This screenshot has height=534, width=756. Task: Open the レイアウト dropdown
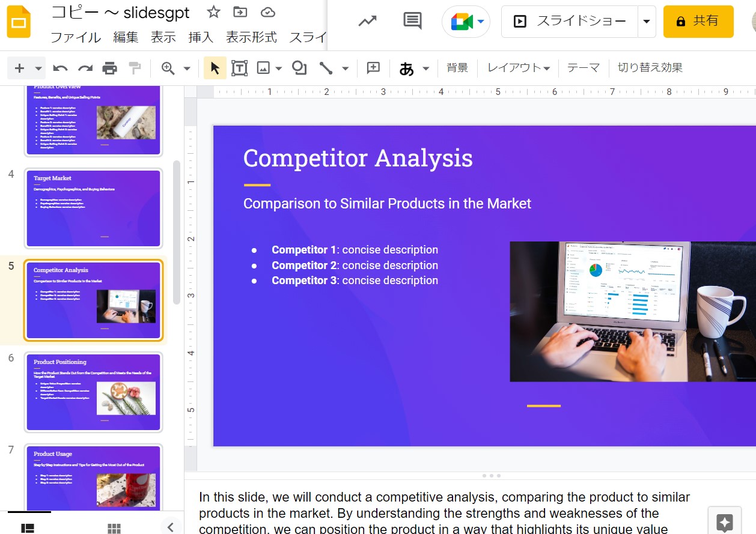pos(518,68)
